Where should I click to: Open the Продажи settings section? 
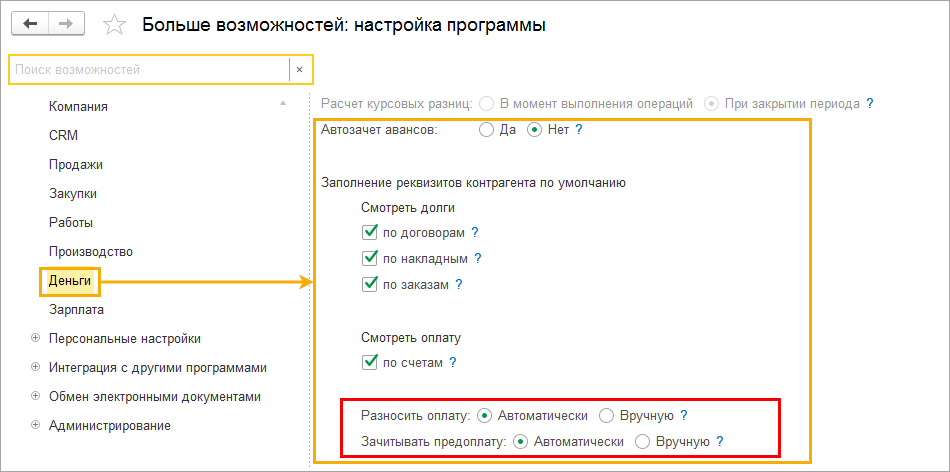pyautogui.click(x=76, y=164)
